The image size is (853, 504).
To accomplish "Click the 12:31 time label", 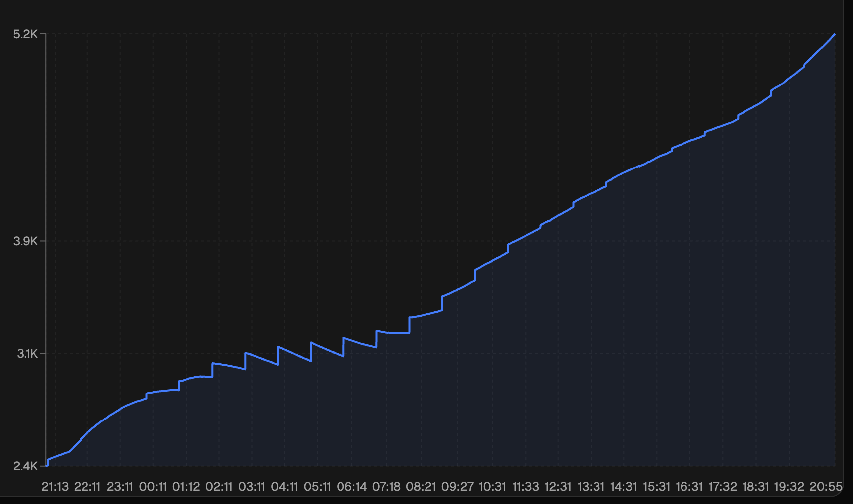I will pyautogui.click(x=558, y=487).
